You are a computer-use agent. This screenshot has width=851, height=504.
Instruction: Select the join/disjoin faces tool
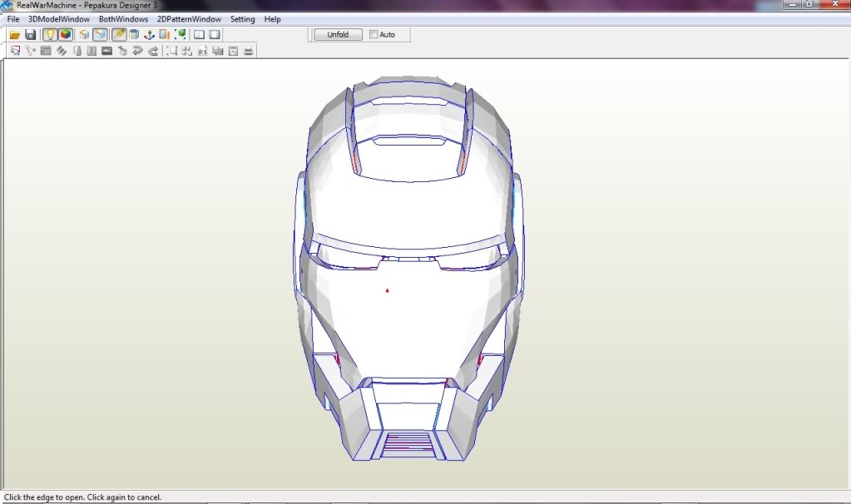point(31,51)
